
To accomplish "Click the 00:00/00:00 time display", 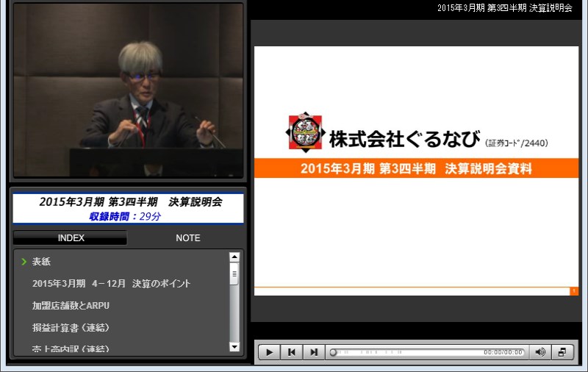I will pos(503,352).
